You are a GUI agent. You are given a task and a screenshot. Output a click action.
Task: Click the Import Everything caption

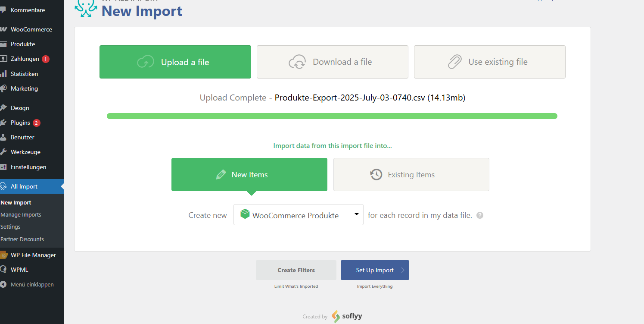pyautogui.click(x=375, y=286)
